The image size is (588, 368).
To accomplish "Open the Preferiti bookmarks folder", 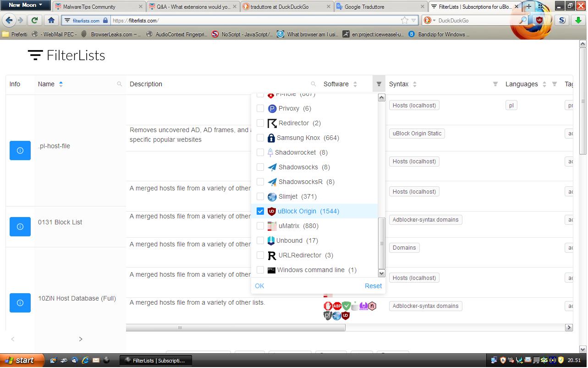I will click(x=15, y=34).
